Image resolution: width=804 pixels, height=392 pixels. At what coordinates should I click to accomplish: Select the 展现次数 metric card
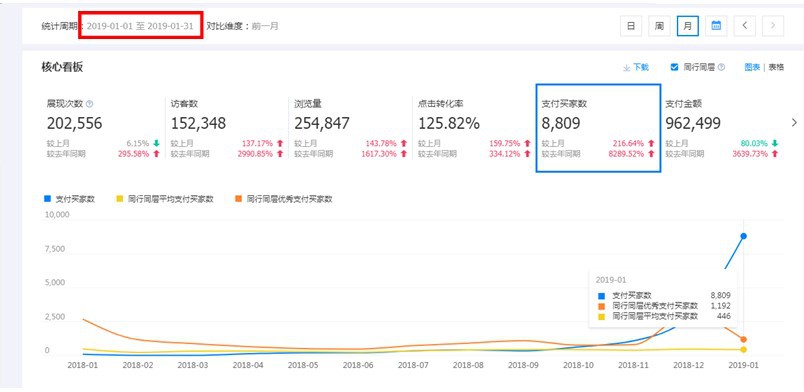click(103, 128)
